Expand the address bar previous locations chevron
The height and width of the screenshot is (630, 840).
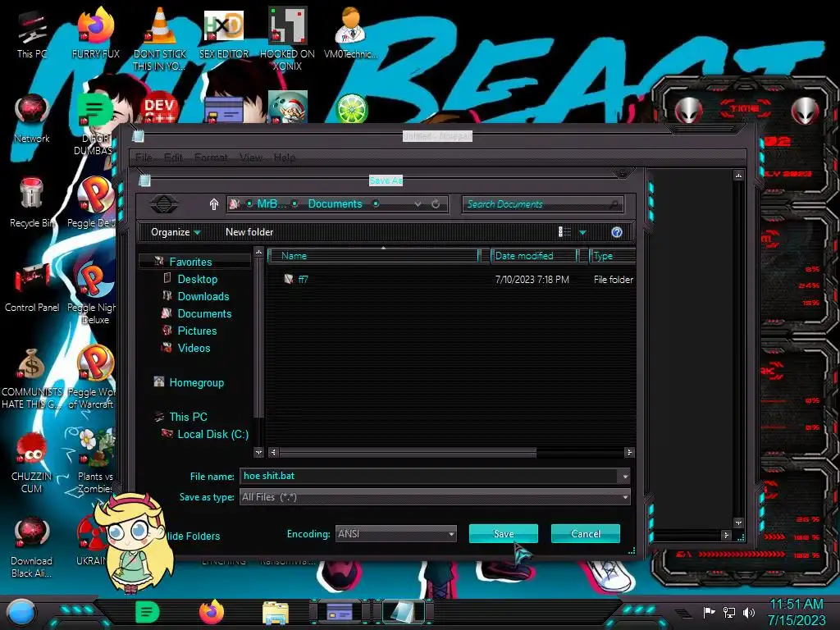(x=418, y=204)
